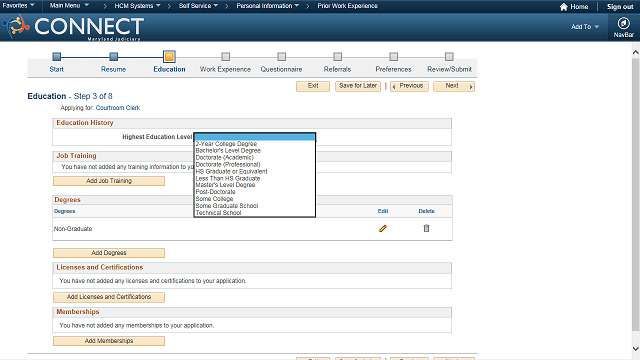Click the page scrollbar down arrow
This screenshot has height=360, width=640.
point(636,349)
